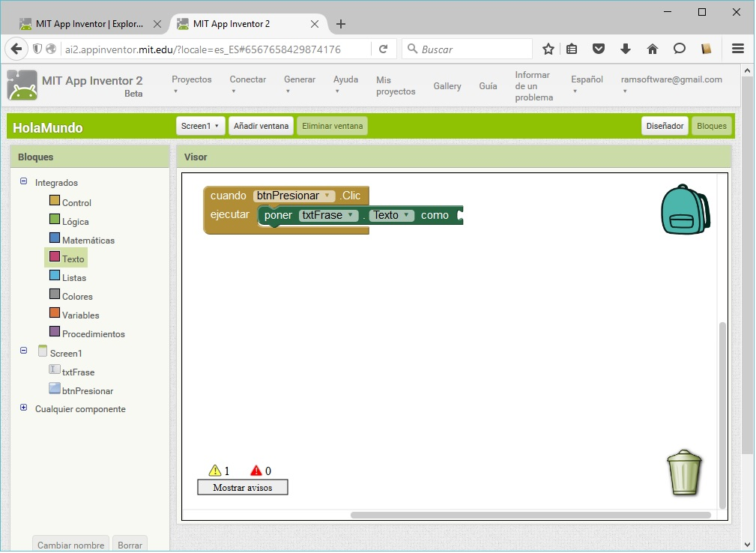This screenshot has height=553, width=756.
Task: Open the backpack icon in the workspace
Action: 684,210
